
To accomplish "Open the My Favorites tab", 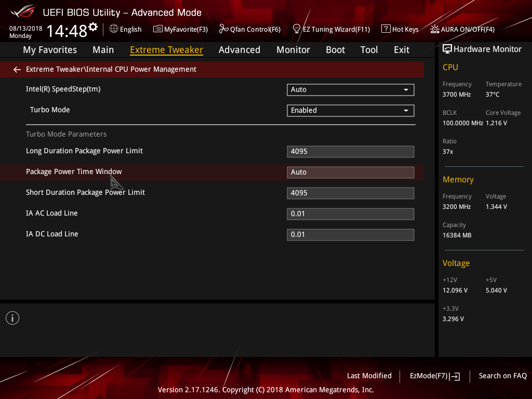I will coord(50,50).
